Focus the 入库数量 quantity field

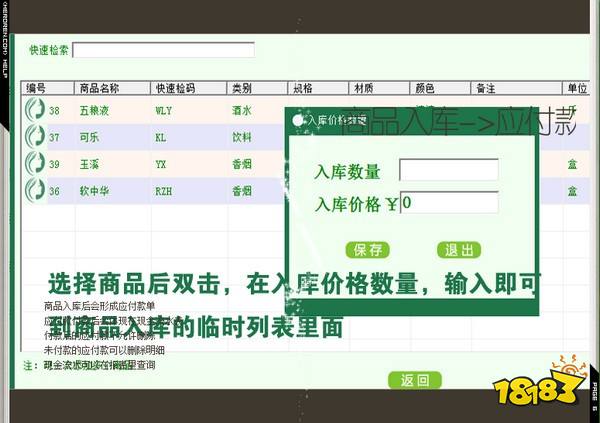click(x=448, y=170)
